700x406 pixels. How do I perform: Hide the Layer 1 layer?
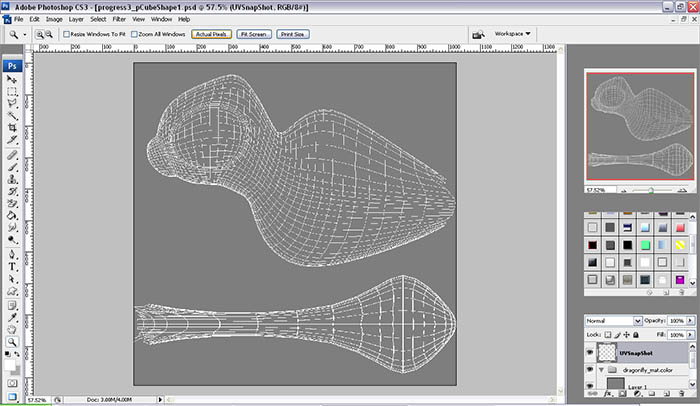click(x=590, y=385)
